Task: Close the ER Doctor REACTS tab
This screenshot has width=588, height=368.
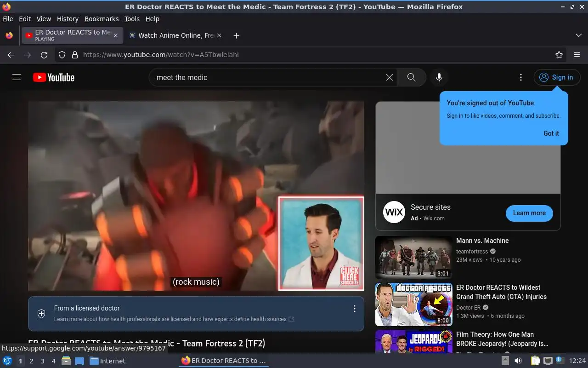Action: coord(116,35)
